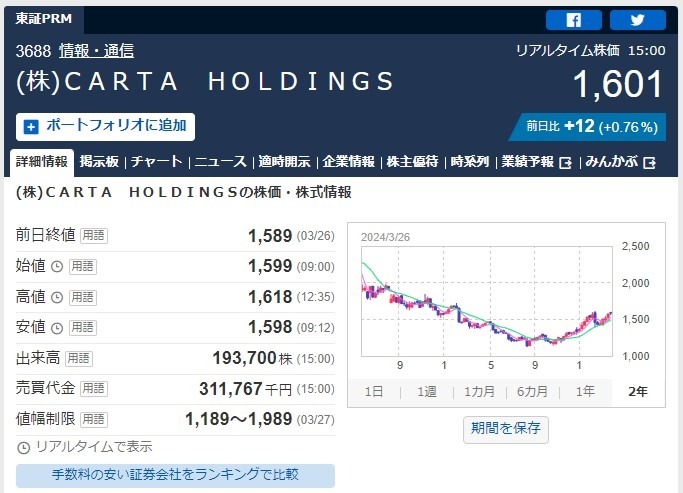This screenshot has width=683, height=493.
Task: Open the 業績予報 link
Action: pos(527,162)
